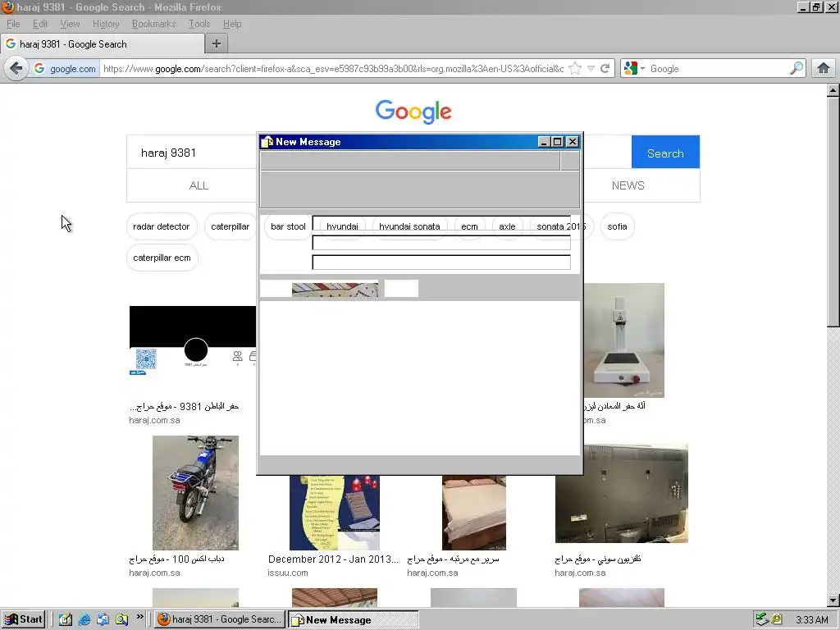Click the message body area in New Message
Image resolution: width=840 pixels, height=630 pixels.
pos(419,377)
